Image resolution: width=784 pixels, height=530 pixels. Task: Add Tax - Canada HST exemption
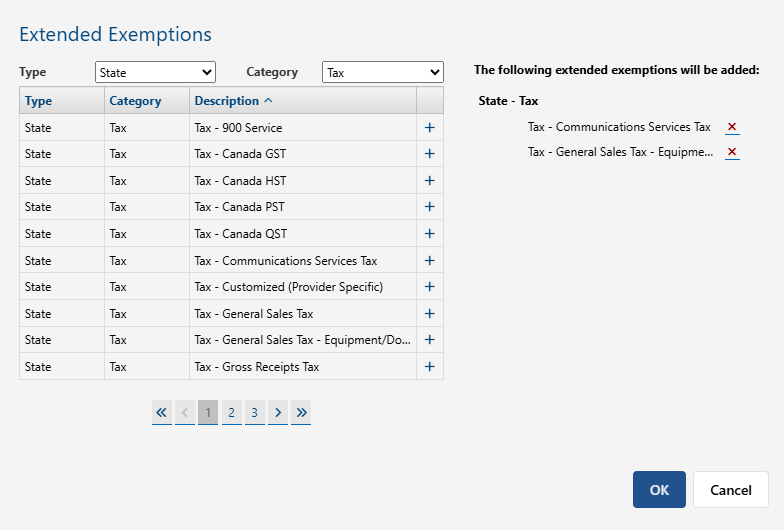pyautogui.click(x=430, y=180)
